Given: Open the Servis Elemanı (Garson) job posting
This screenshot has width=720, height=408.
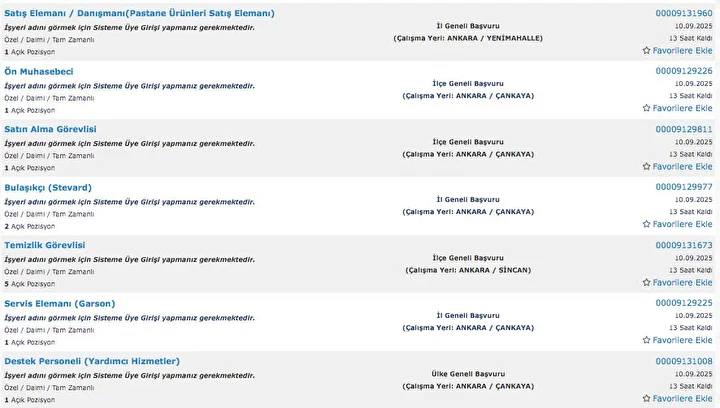Looking at the screenshot, I should [x=60, y=304].
